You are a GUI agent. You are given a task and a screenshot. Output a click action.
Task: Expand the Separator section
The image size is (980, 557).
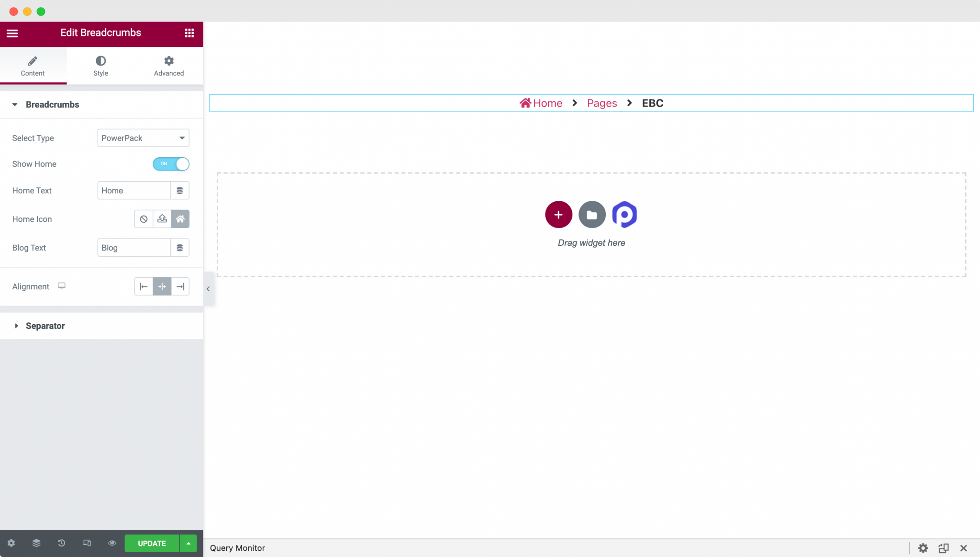[45, 326]
